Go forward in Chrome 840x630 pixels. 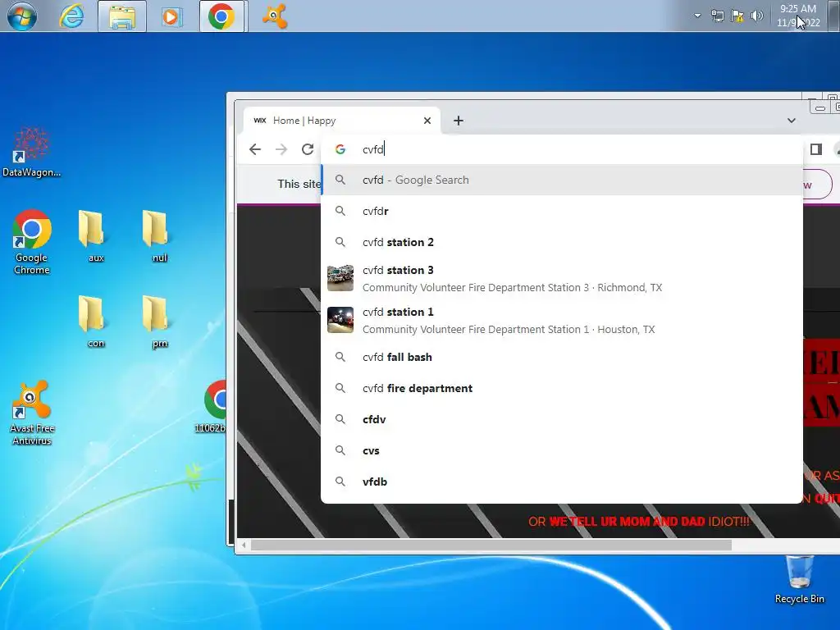tap(281, 149)
